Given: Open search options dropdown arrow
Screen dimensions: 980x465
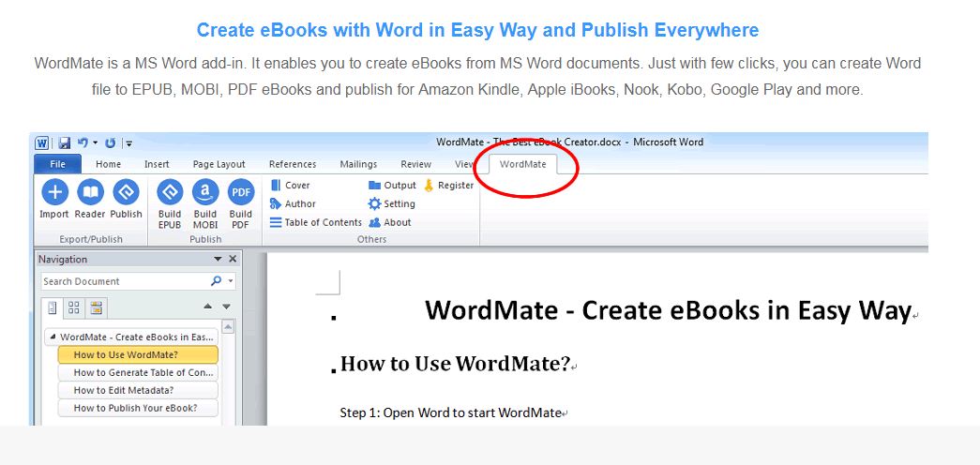Looking at the screenshot, I should 231,281.
